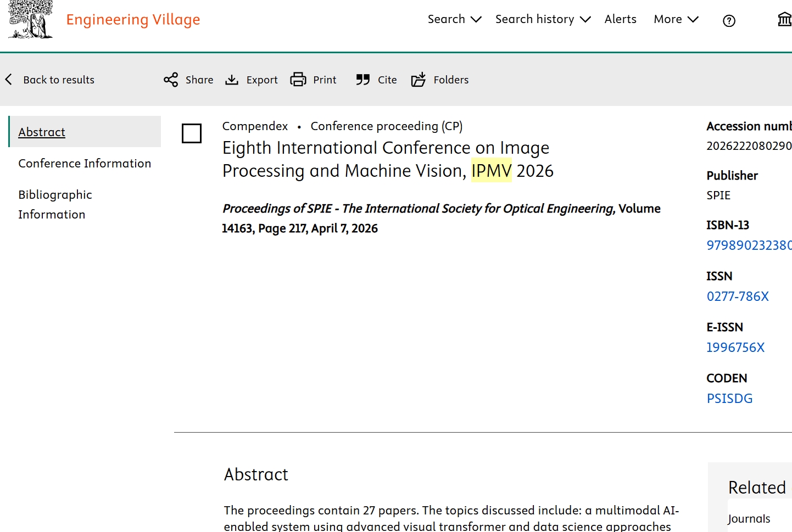The height and width of the screenshot is (532, 792).
Task: Click the Folders button label
Action: pos(451,80)
